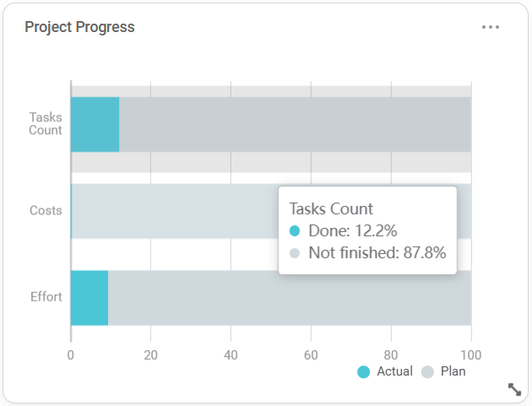Open the three-dots widget options menu
The width and height of the screenshot is (532, 406).
pos(491,27)
